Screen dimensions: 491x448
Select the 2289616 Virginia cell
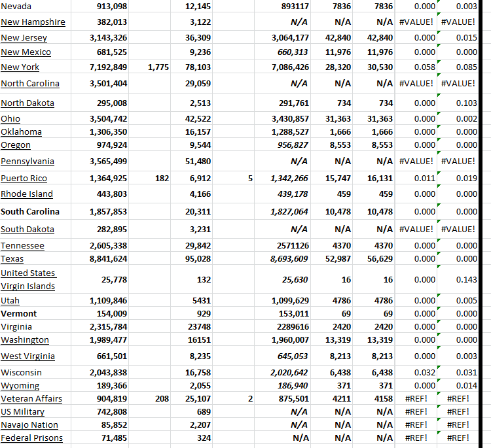tap(283, 326)
